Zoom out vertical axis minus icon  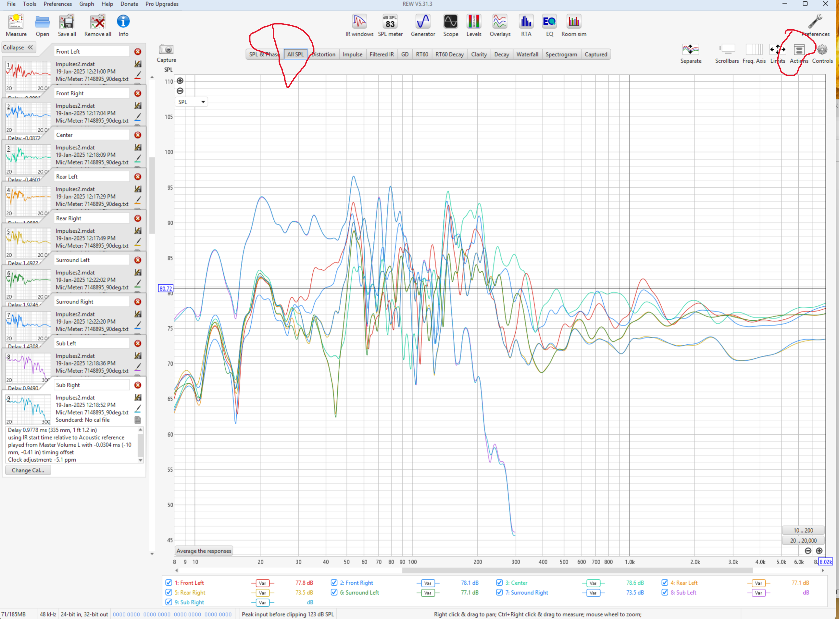point(180,91)
